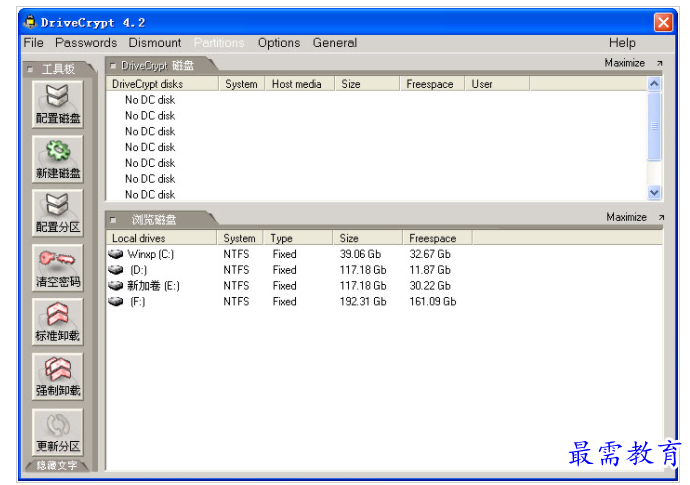Image resolution: width=690 pixels, height=485 pixels.
Task: Click the User column header
Action: [497, 84]
